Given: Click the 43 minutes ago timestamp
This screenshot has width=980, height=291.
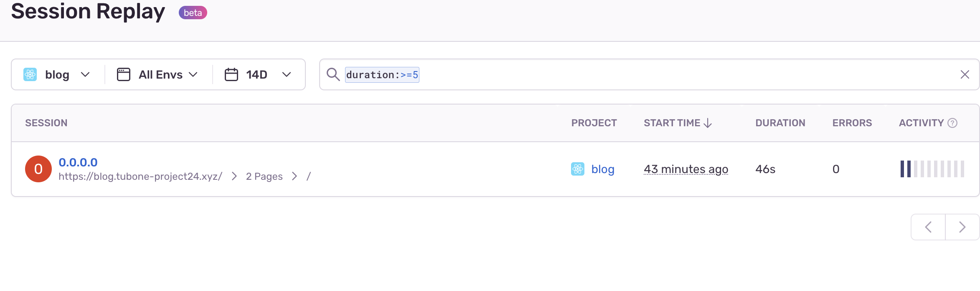Looking at the screenshot, I should coord(686,169).
